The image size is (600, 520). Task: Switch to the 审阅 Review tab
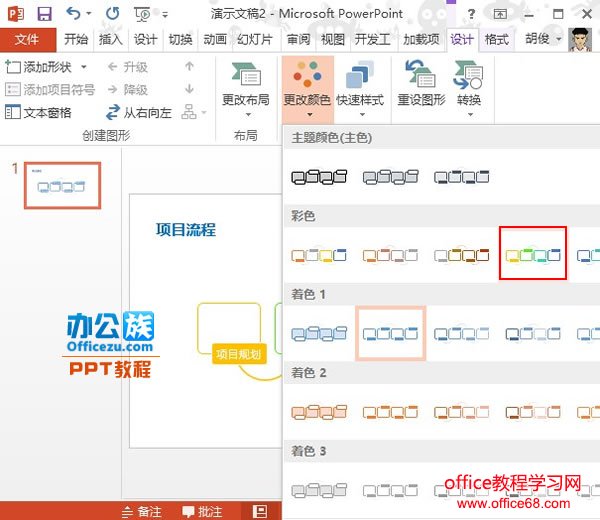tap(298, 39)
